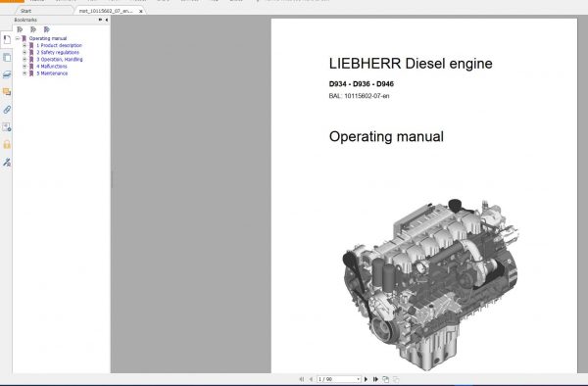Open the page number dropdown arrow
The height and width of the screenshot is (386, 588).
pos(358,379)
